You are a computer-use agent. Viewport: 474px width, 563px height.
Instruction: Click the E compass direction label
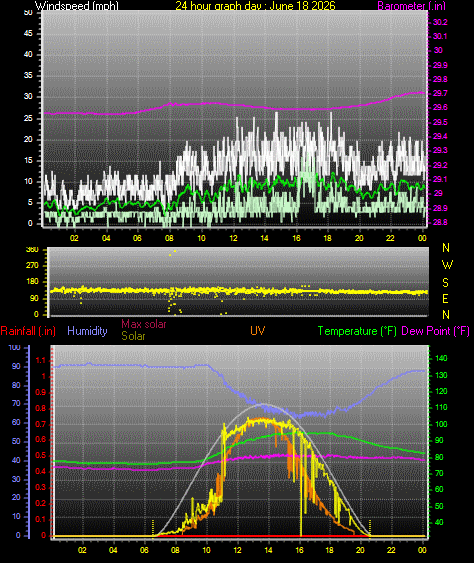445,298
